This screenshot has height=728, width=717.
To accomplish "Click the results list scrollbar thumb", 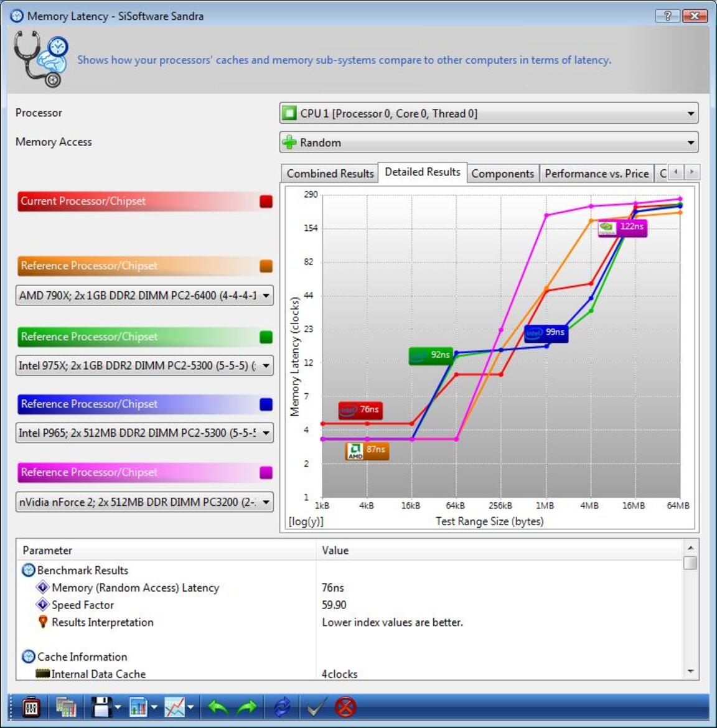I will (690, 562).
